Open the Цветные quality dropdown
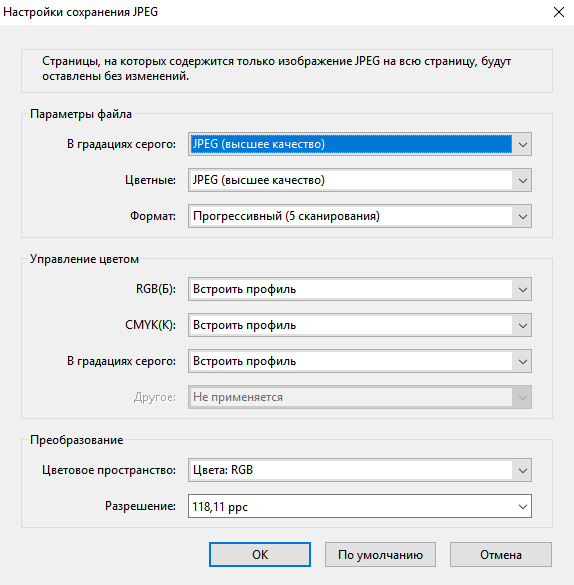Viewport: 574px width, 585px height. [x=360, y=180]
